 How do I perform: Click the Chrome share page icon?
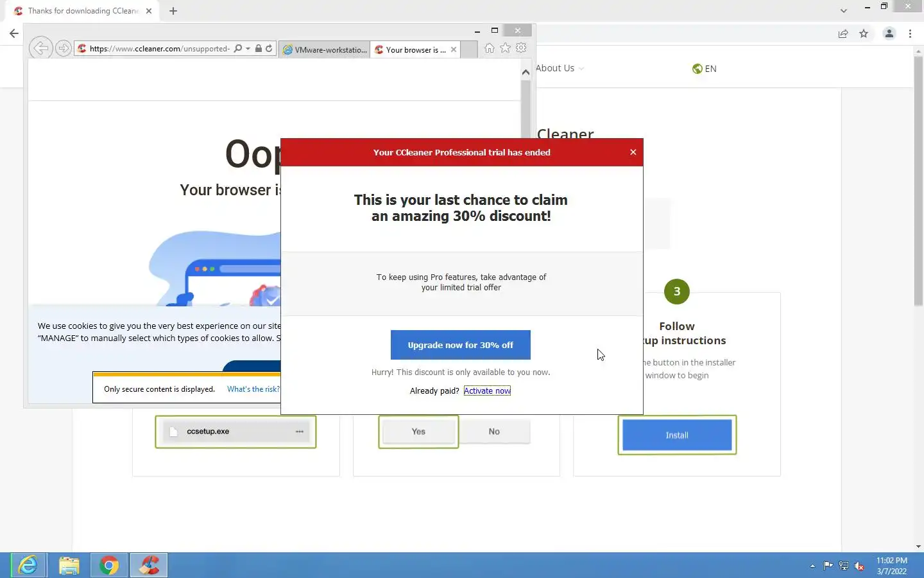coord(843,33)
